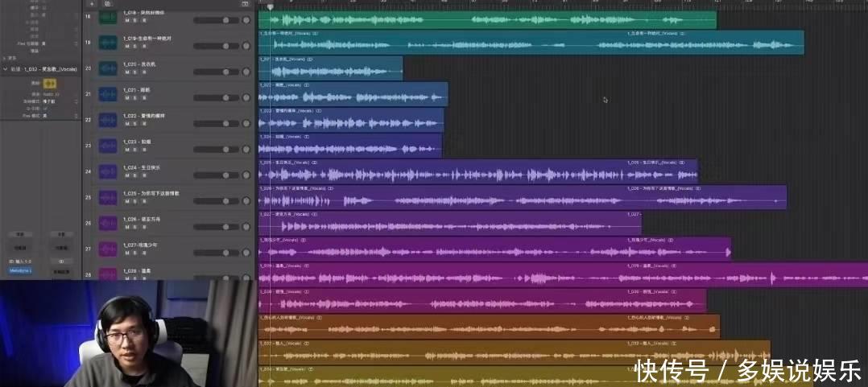Adjust the volume slider on track 23
The height and width of the screenshot is (387, 868).
click(x=216, y=149)
